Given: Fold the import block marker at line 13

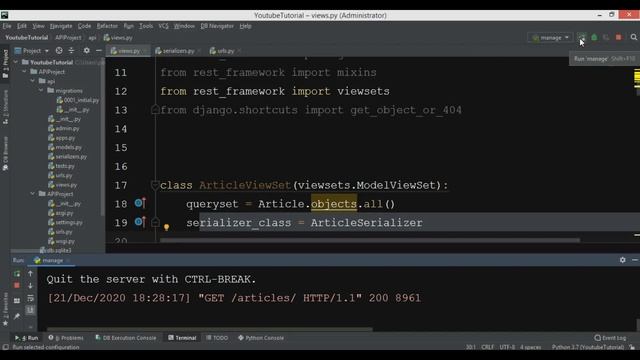Looking at the screenshot, I should point(155,110).
